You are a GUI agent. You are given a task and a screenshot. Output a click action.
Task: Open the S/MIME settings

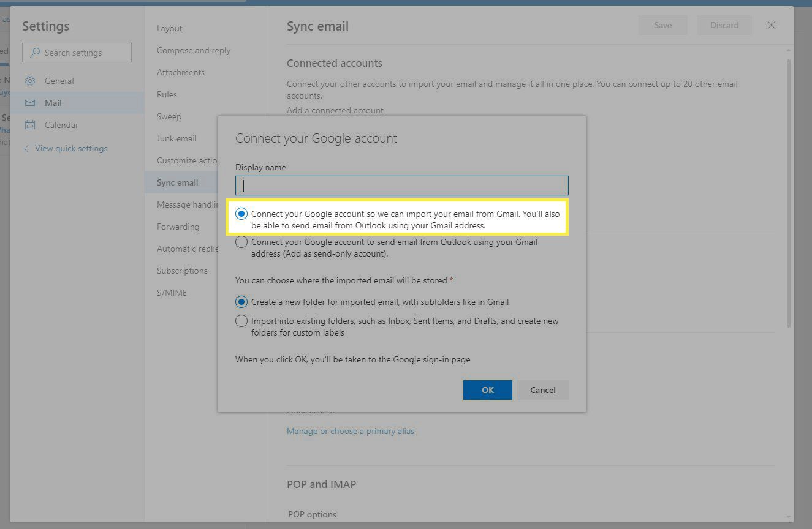[x=172, y=293]
